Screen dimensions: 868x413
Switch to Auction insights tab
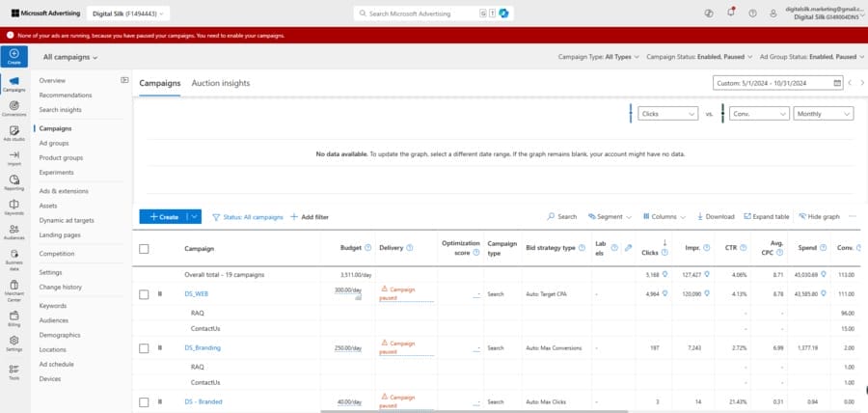click(x=220, y=83)
